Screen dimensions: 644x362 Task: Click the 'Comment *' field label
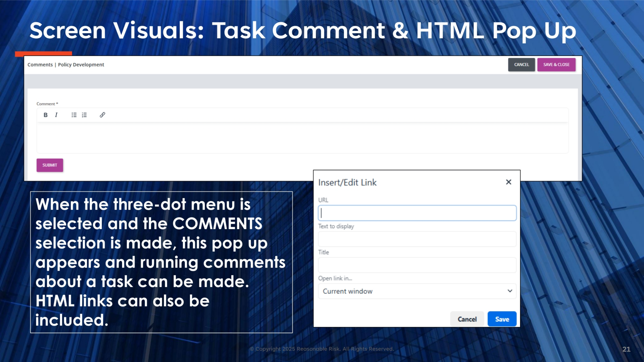(x=47, y=104)
